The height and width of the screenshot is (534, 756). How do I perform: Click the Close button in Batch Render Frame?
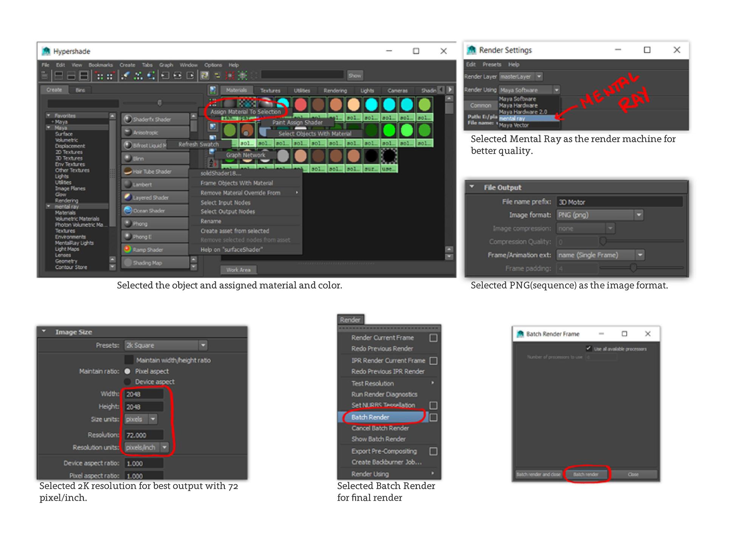633,474
